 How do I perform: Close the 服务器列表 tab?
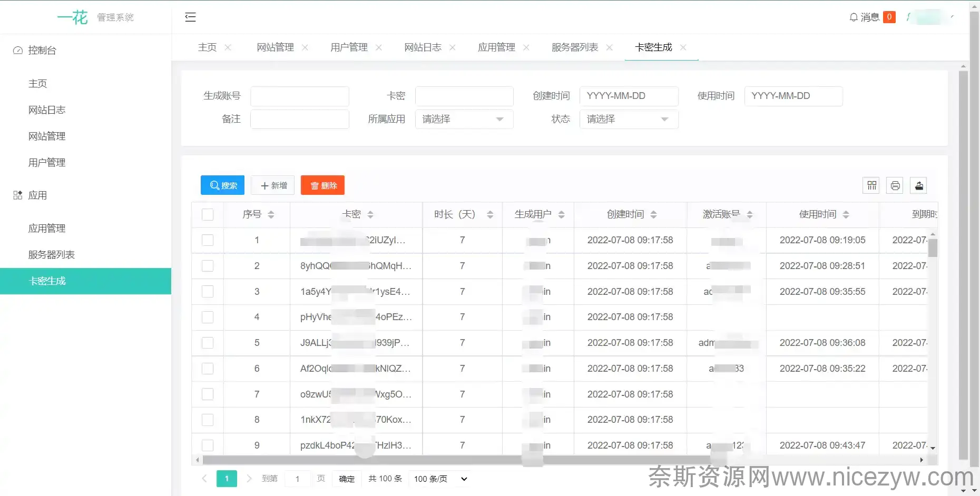pos(610,47)
